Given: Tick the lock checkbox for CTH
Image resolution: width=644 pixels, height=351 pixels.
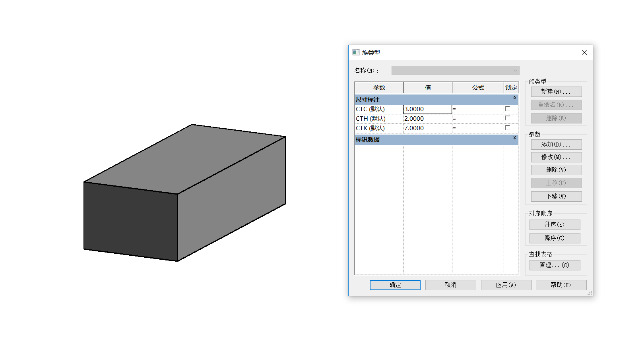Looking at the screenshot, I should [x=508, y=118].
